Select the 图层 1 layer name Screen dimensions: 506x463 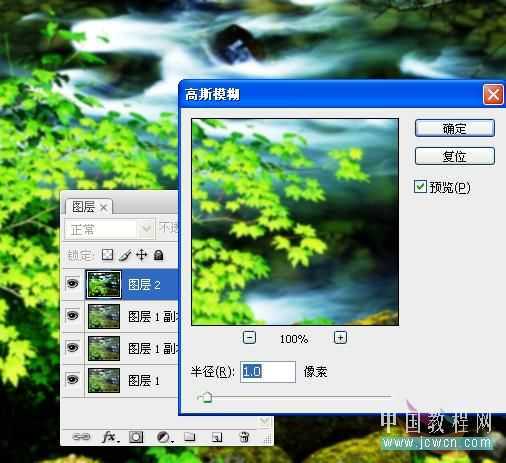pyautogui.click(x=144, y=380)
